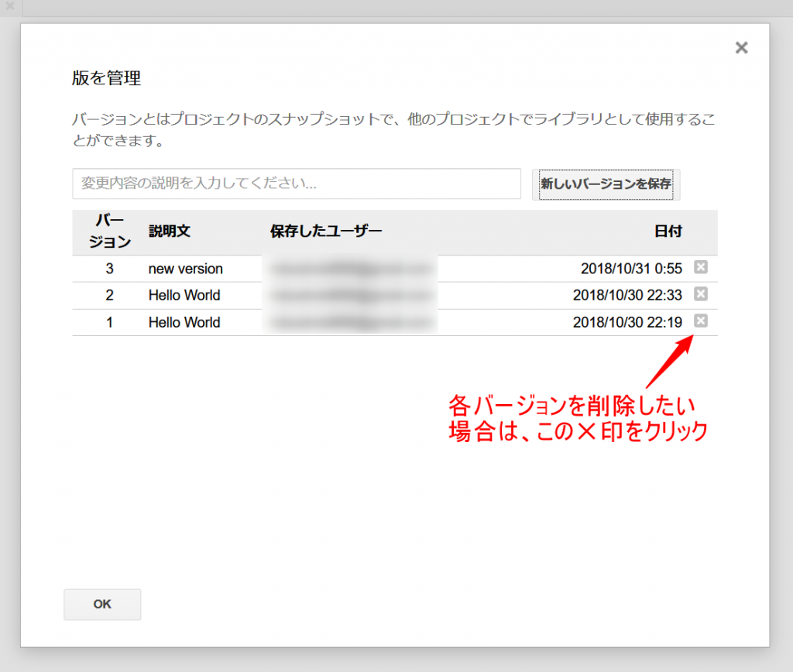Viewport: 793px width, 672px height.
Task: Close the 版を管理 dialog with the X icon
Action: 741,47
